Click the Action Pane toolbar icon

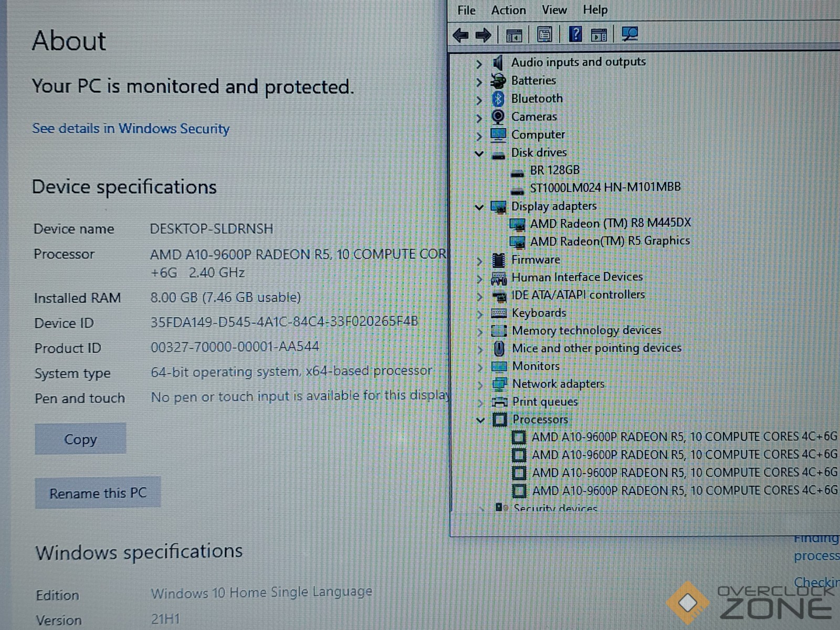[599, 35]
